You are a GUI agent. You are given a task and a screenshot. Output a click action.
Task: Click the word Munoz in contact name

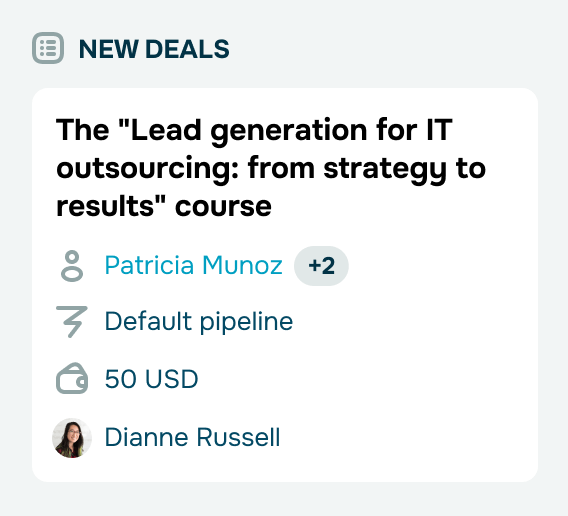click(242, 265)
